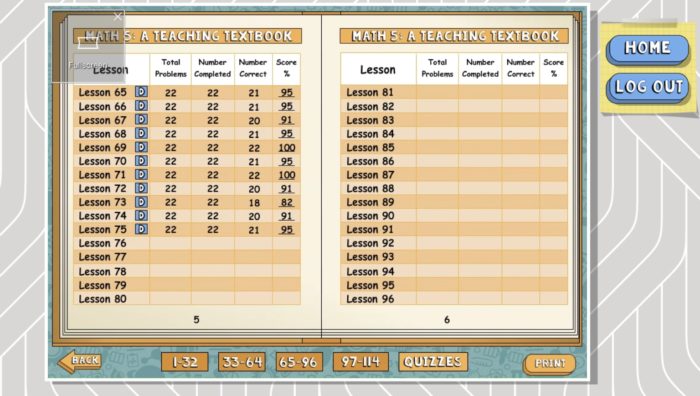Viewport: 700px width, 396px height.
Task: Click Number Completed header on left page
Action: point(212,68)
